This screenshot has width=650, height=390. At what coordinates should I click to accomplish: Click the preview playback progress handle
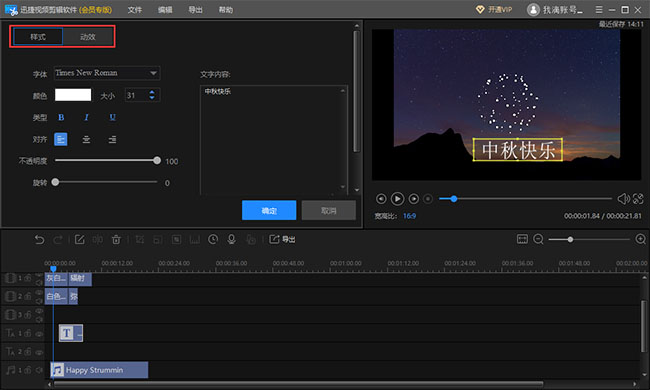click(x=454, y=199)
